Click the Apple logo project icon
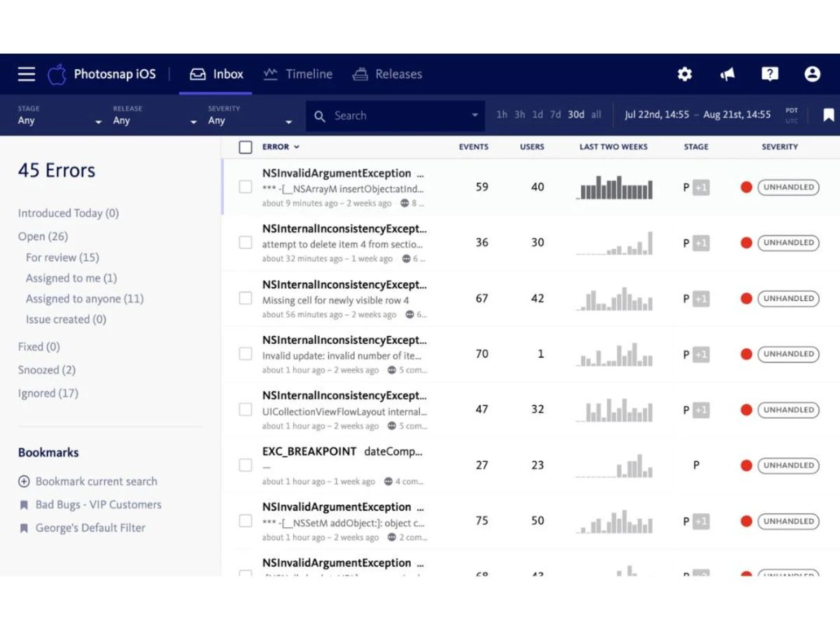This screenshot has height=630, width=840. pos(57,73)
